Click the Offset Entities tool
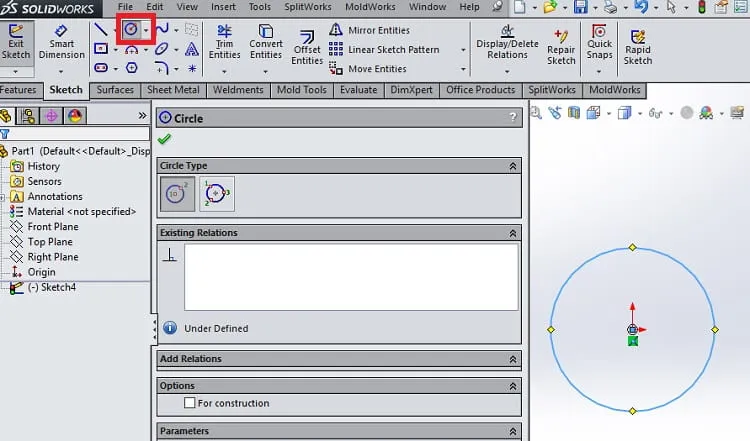 point(307,48)
